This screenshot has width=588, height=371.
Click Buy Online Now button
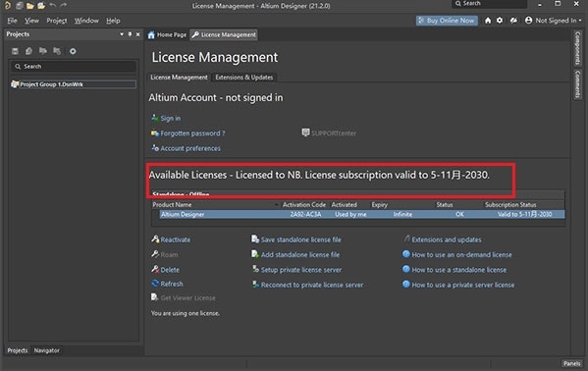[447, 21]
